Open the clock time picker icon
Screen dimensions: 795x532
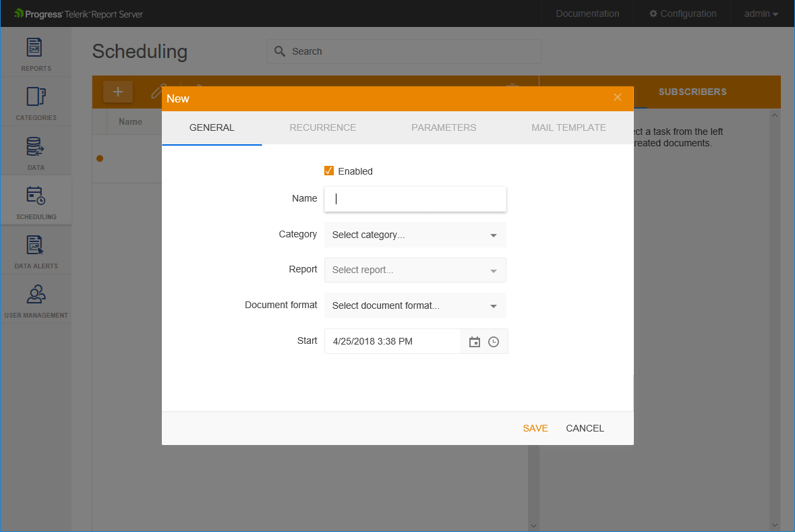pyautogui.click(x=494, y=342)
